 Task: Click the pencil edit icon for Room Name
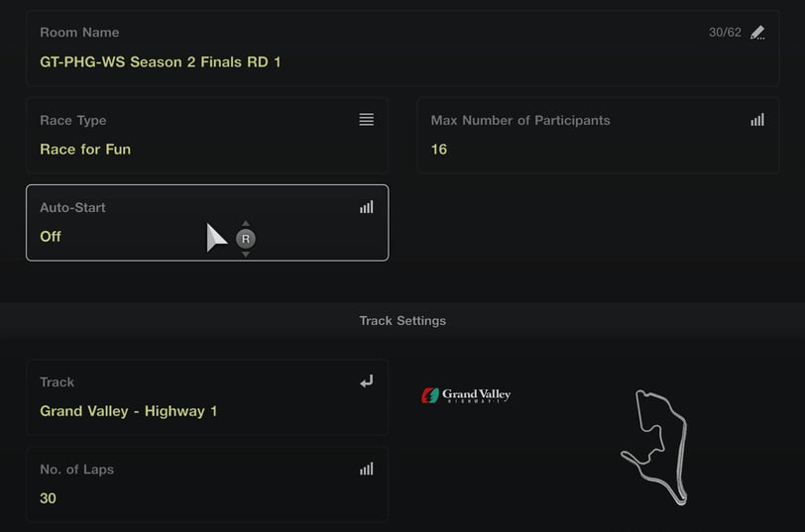pos(757,33)
